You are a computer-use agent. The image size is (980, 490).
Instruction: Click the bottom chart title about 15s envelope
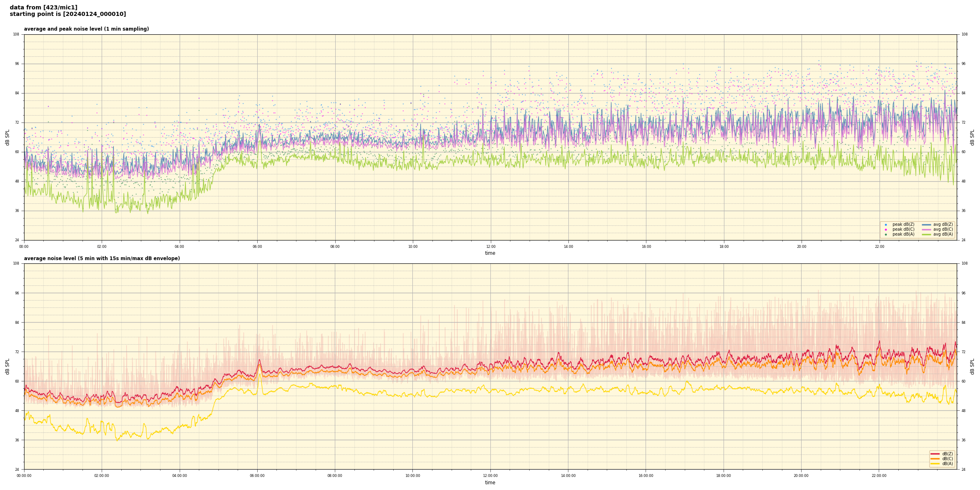click(102, 258)
